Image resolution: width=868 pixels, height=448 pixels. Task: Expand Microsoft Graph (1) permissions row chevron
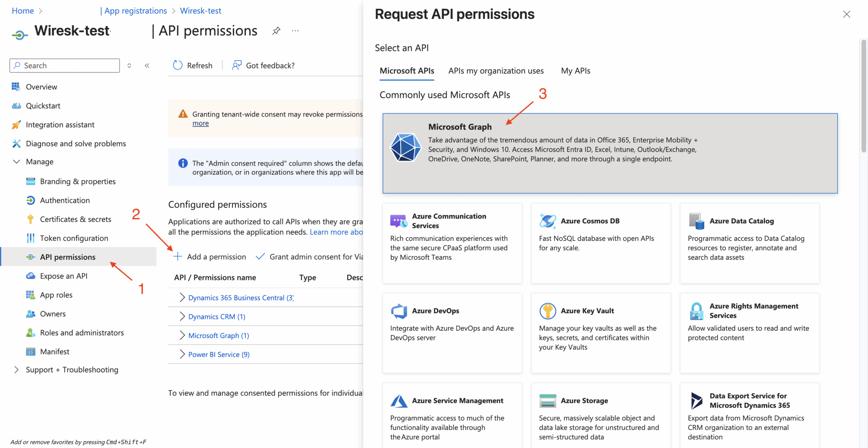pyautogui.click(x=182, y=335)
